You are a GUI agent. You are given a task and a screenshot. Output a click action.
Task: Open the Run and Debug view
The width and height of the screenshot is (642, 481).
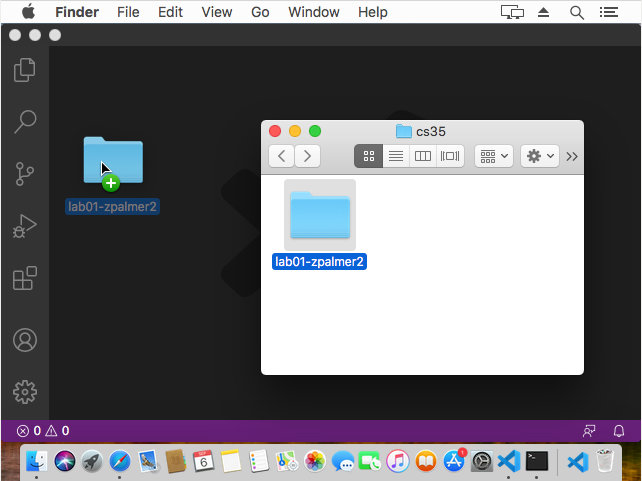[x=25, y=227]
